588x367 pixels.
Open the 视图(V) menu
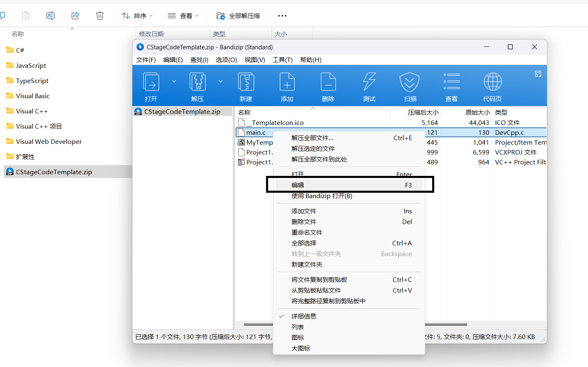[255, 60]
